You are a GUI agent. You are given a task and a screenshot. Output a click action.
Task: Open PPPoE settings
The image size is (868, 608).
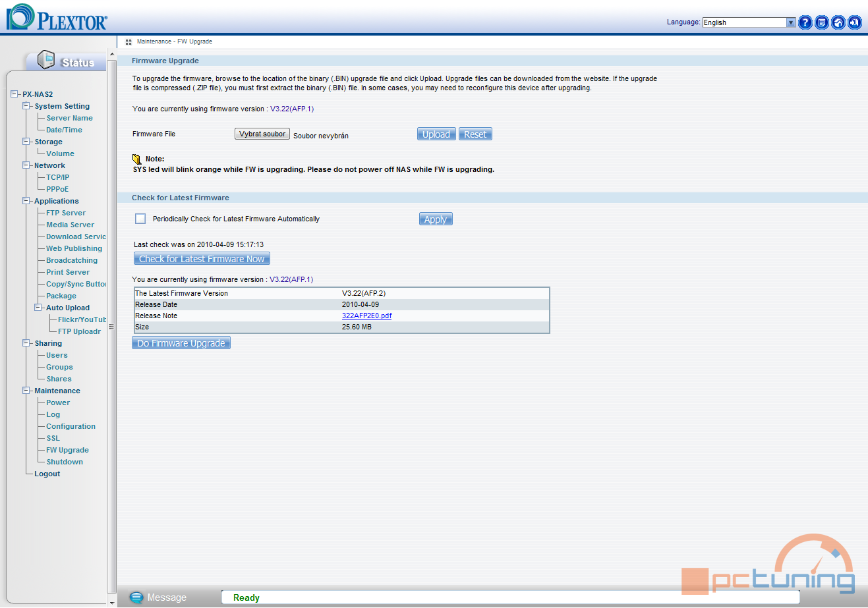click(x=57, y=189)
